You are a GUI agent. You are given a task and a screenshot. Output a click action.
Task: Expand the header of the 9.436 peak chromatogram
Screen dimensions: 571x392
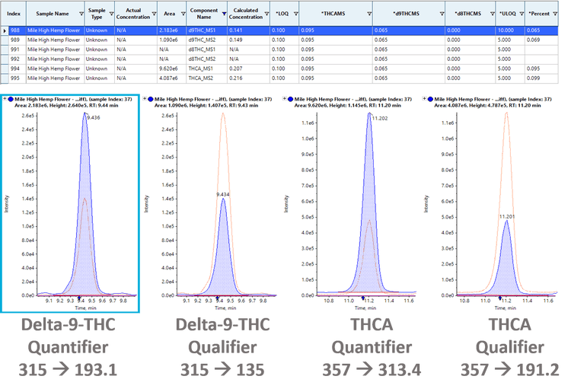[5, 99]
